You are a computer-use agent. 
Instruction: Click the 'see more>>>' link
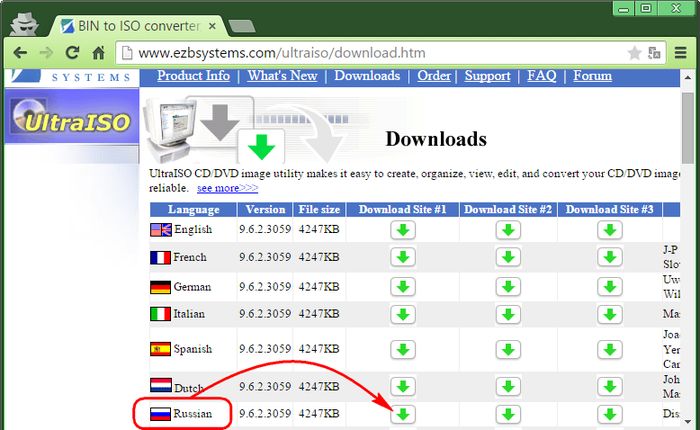[x=227, y=188]
